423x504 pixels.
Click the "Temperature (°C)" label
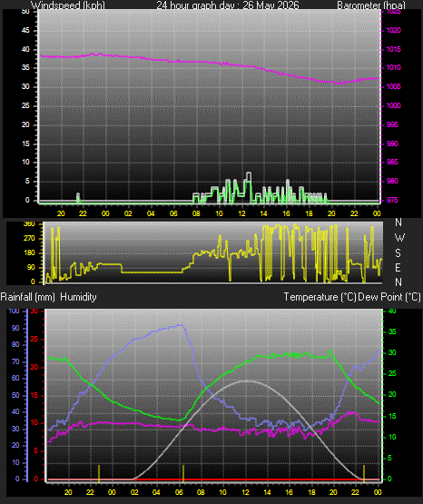pos(320,297)
